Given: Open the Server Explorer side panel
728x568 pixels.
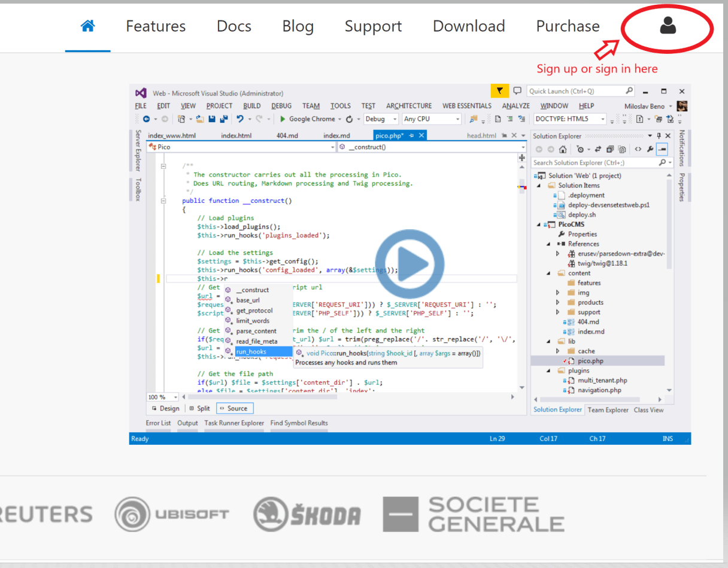Looking at the screenshot, I should (x=138, y=150).
